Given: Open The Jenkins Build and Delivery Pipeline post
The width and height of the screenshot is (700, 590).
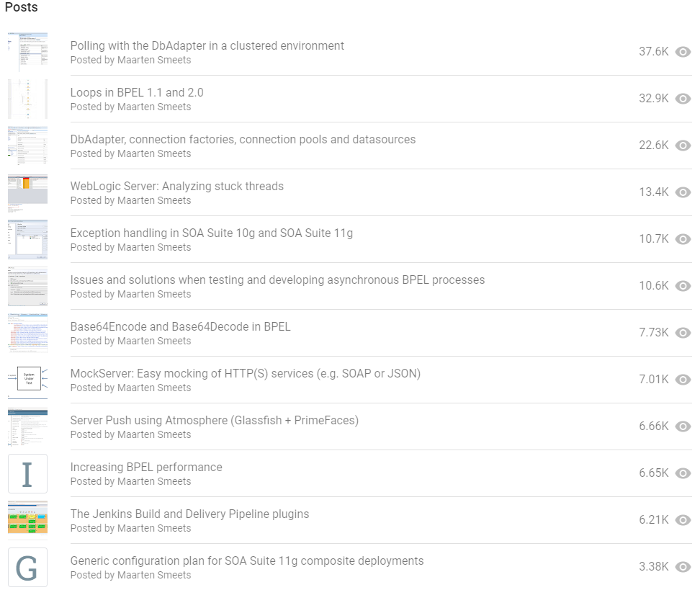Looking at the screenshot, I should [x=189, y=514].
